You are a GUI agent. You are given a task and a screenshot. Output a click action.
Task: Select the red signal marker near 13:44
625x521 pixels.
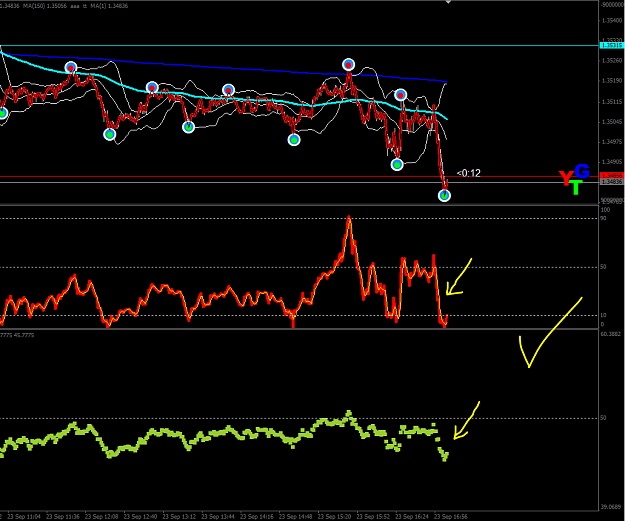tap(228, 90)
